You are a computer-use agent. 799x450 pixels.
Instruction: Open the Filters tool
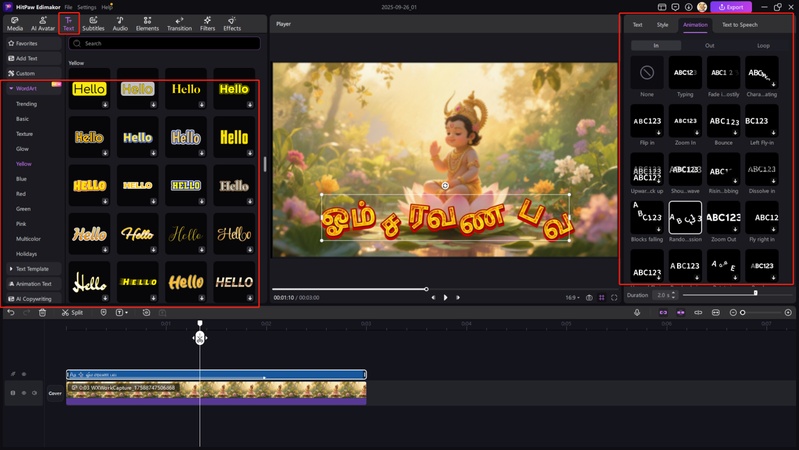pos(207,23)
